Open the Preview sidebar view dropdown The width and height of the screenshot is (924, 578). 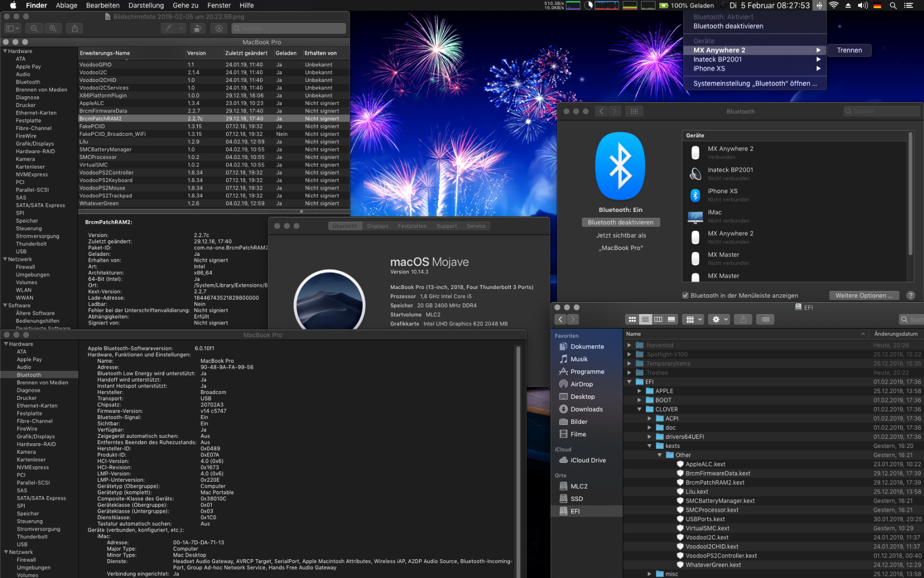[x=12, y=28]
